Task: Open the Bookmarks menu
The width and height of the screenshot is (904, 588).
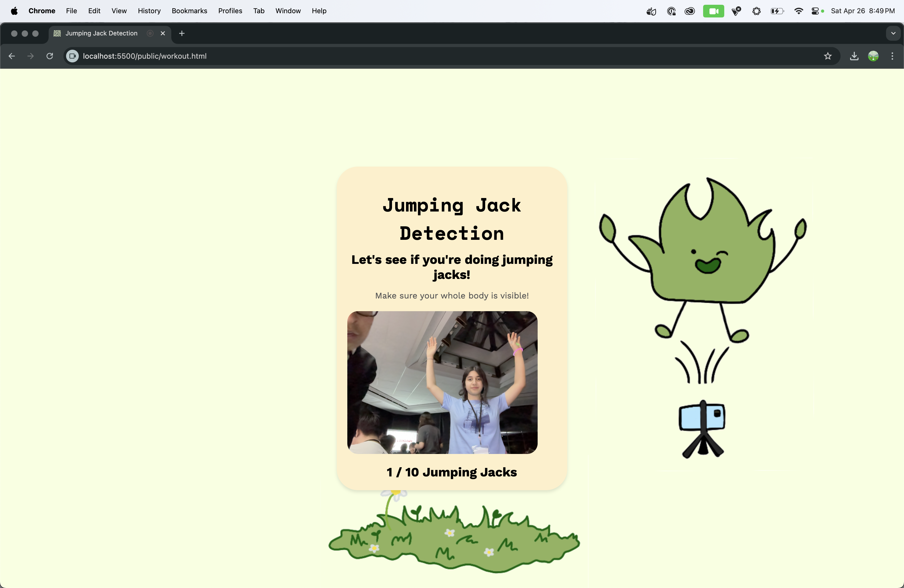Action: click(189, 11)
